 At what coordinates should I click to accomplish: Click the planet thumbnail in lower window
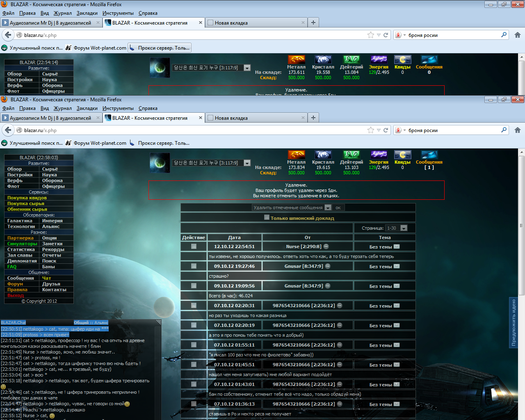pos(160,163)
